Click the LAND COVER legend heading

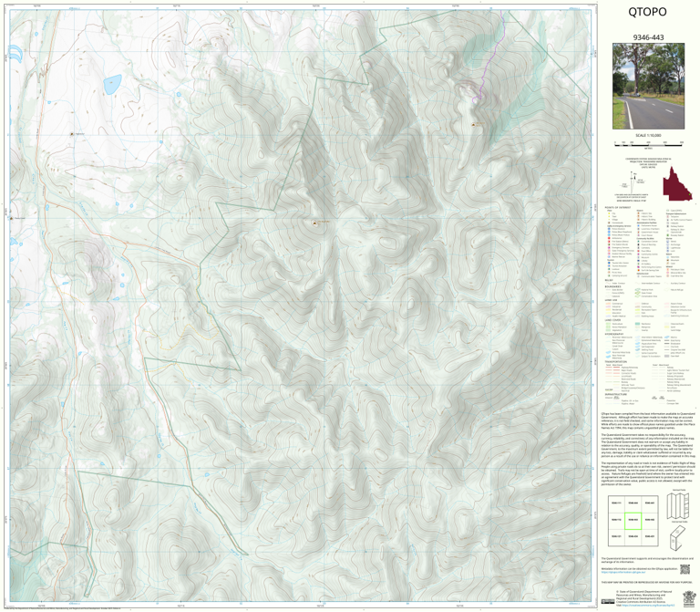612,320
